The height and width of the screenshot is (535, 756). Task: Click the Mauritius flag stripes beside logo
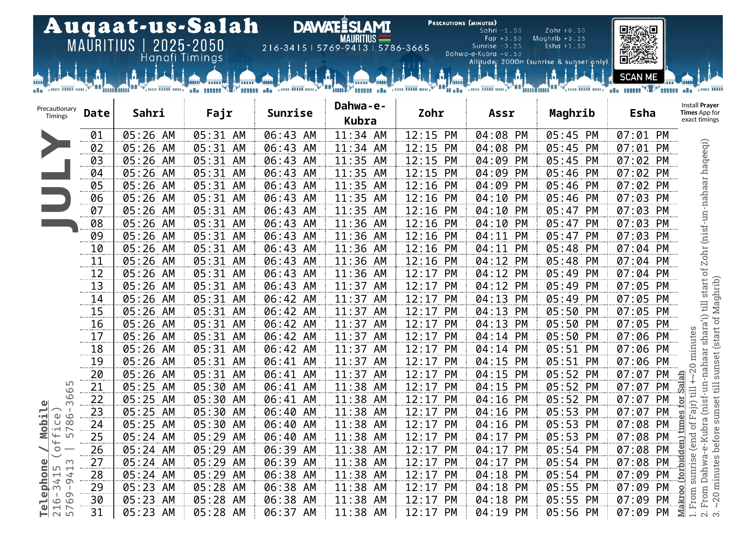coord(384,38)
